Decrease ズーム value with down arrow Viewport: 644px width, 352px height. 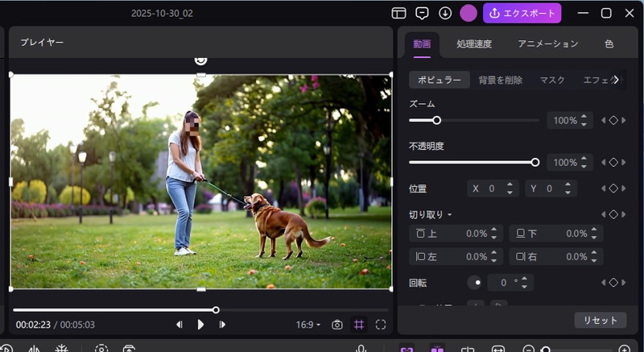[x=584, y=124]
